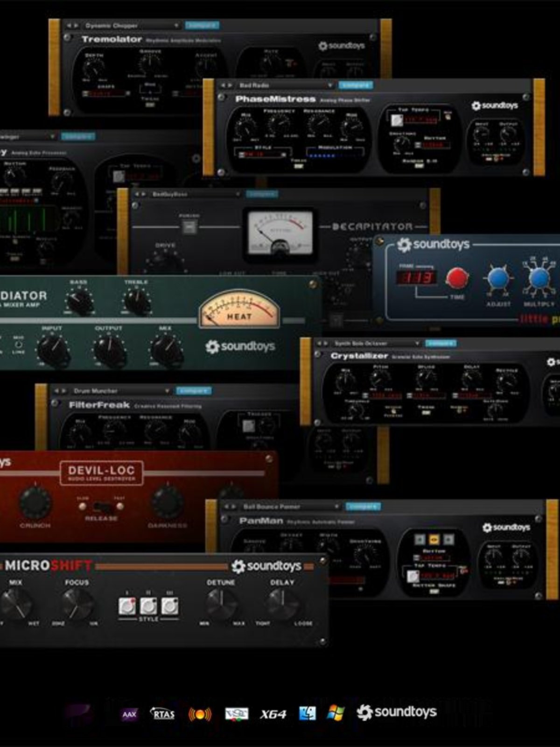This screenshot has height=747, width=560.
Task: Click Radiator Bass knob
Action: (78, 301)
